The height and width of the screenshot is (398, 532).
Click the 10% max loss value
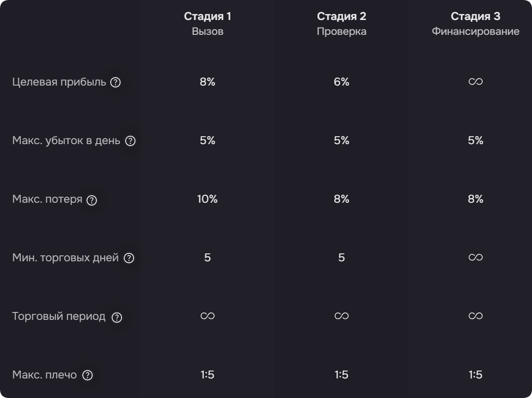tap(207, 199)
